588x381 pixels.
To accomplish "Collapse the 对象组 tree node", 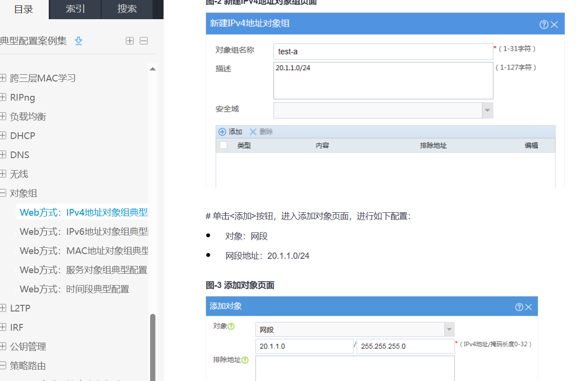I will [x=3, y=193].
